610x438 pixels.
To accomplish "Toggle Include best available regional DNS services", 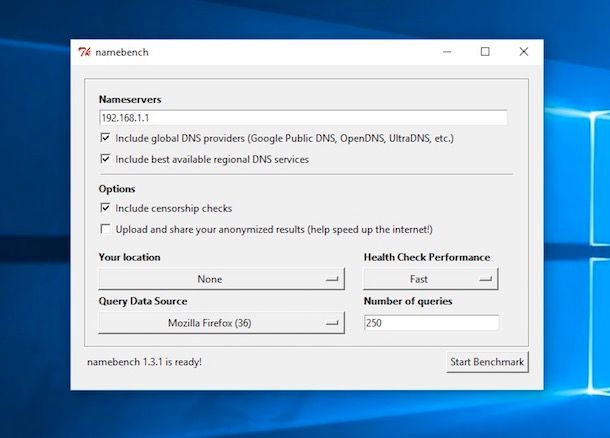I will tap(105, 159).
